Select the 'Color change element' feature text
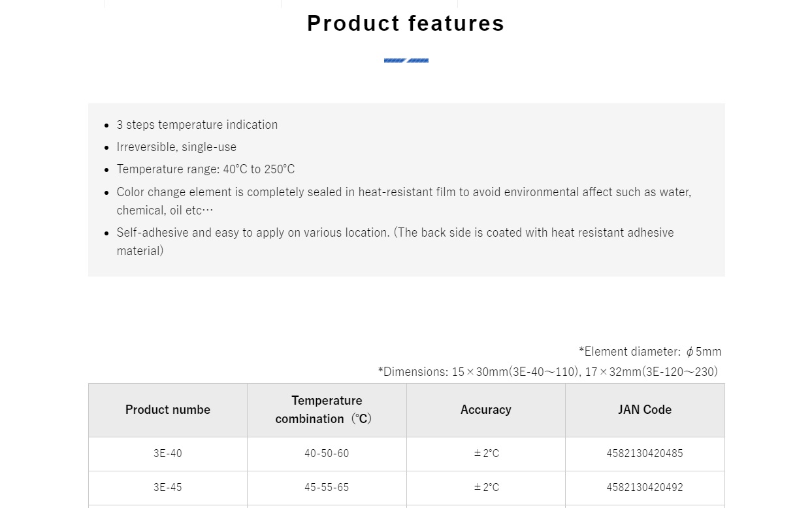The height and width of the screenshot is (508, 812). pos(404,201)
